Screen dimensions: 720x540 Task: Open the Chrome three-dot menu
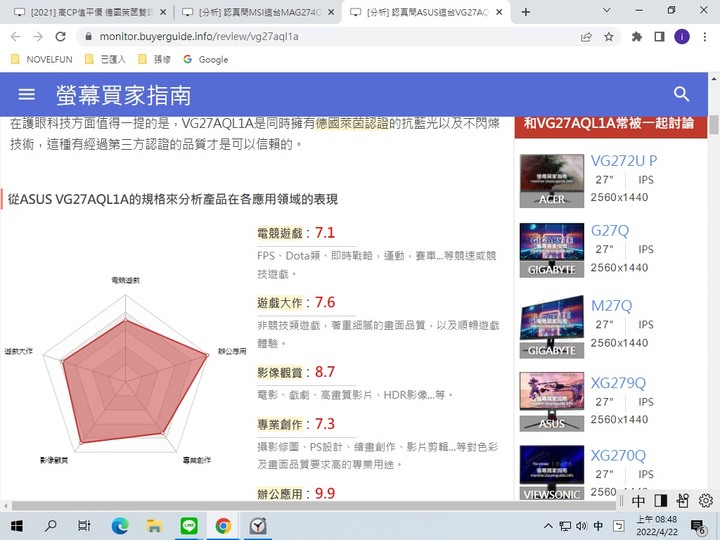705,37
